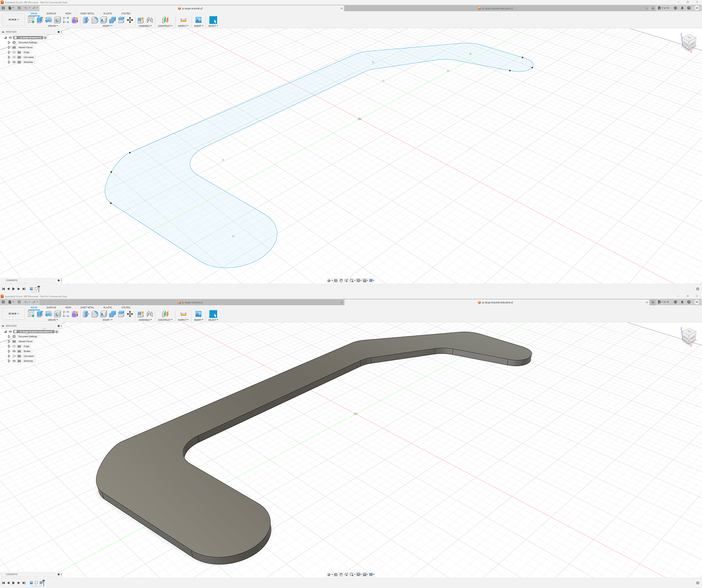The image size is (702, 588).
Task: Toggle Sketches visibility in the top browser
Action: tap(14, 62)
